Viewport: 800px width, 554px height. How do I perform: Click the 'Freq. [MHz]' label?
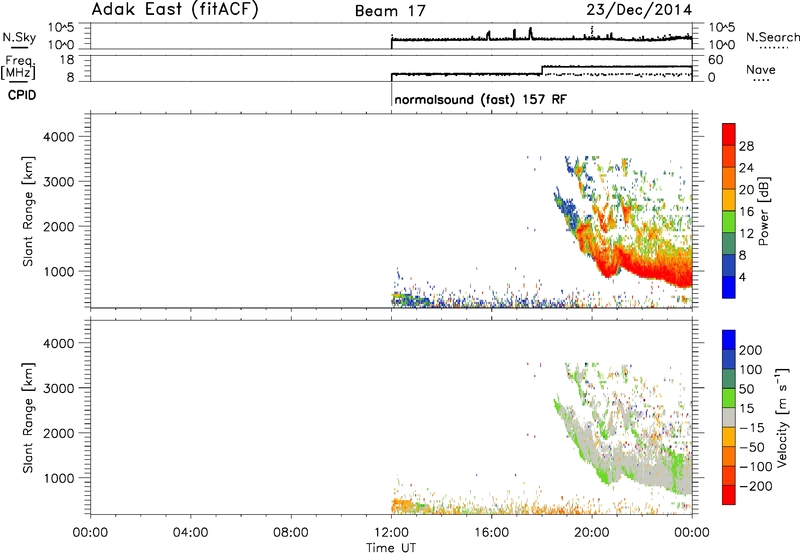pyautogui.click(x=19, y=67)
